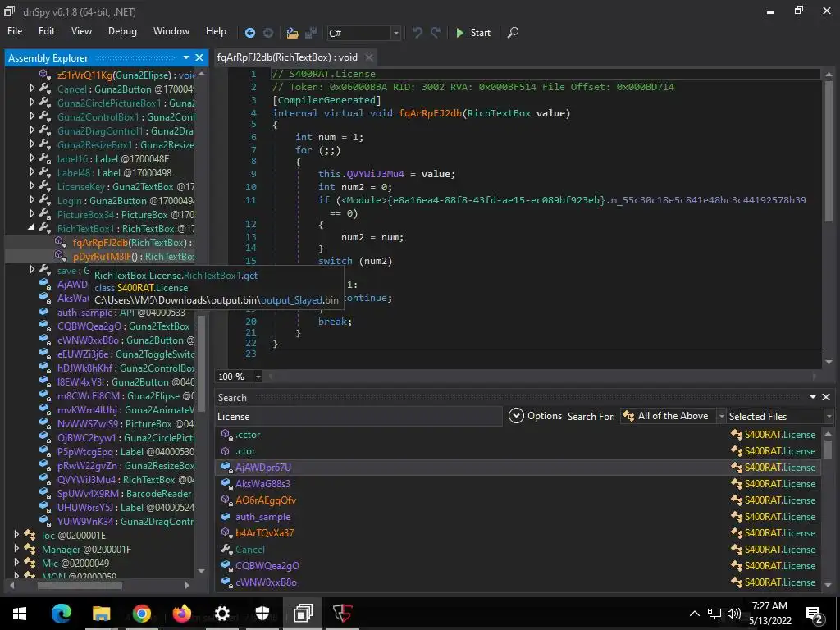Screen dimensions: 840x630
Task: Expand the Manager @02000001F class node
Action: tap(16, 549)
